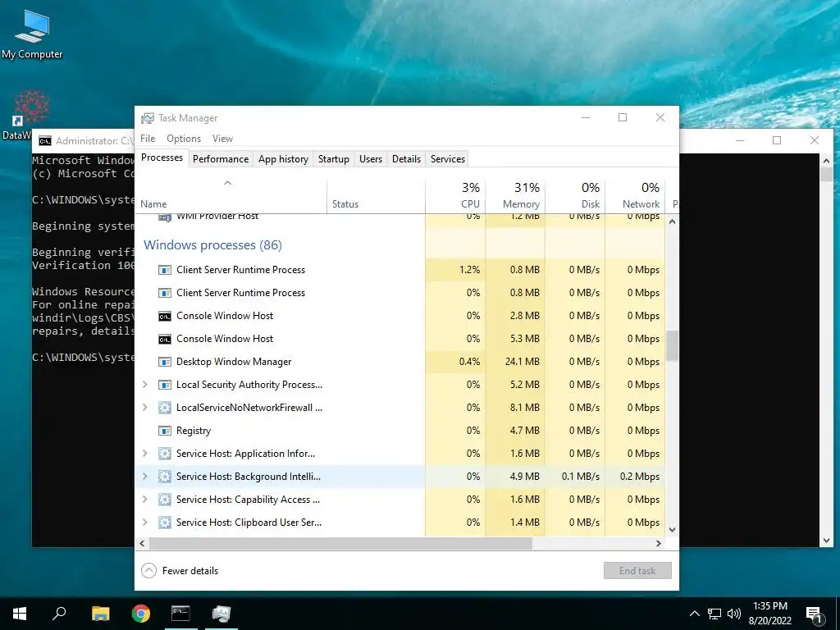Image resolution: width=840 pixels, height=630 pixels.
Task: Open the DataW desktop shortcut icon
Action: 30,109
